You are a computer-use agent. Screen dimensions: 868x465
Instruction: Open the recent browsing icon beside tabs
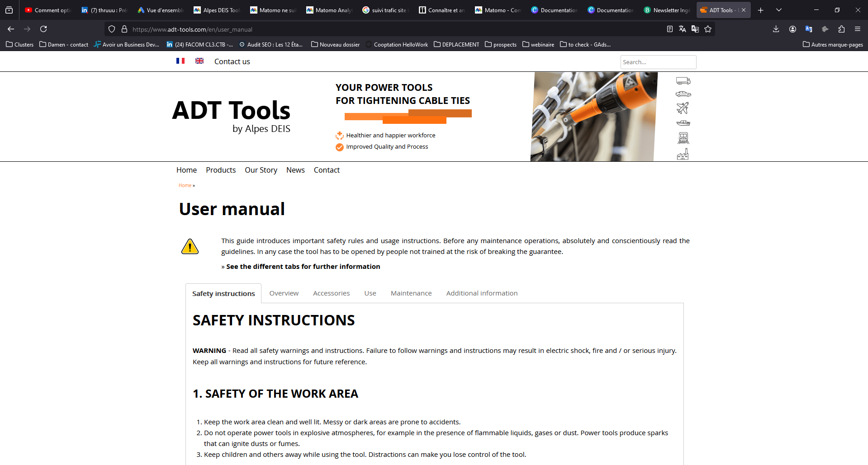pos(9,10)
